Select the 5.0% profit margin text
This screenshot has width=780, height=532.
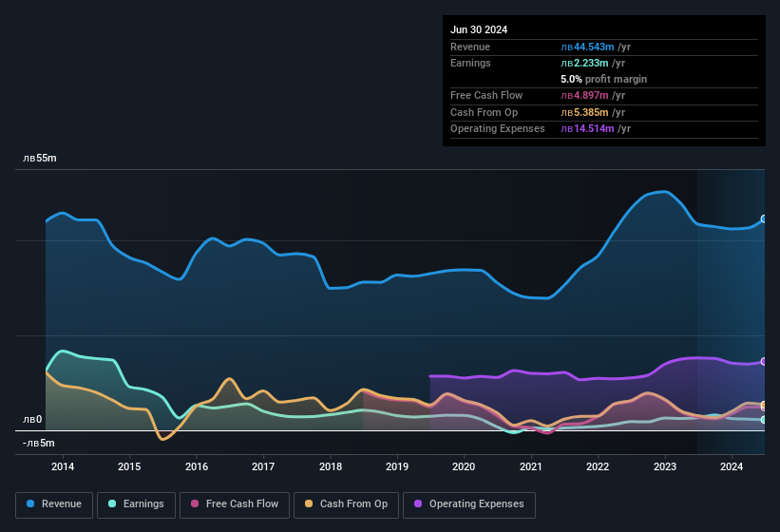point(604,79)
